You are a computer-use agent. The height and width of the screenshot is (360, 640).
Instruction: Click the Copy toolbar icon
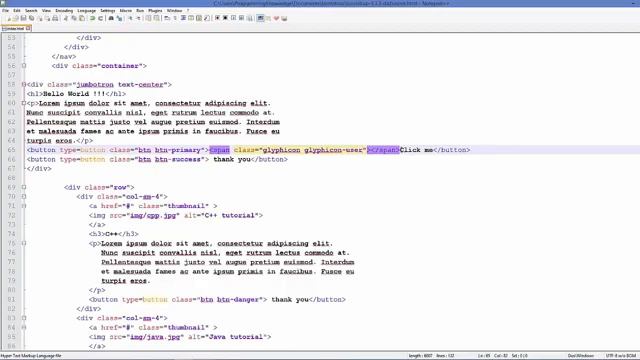coord(74,18)
